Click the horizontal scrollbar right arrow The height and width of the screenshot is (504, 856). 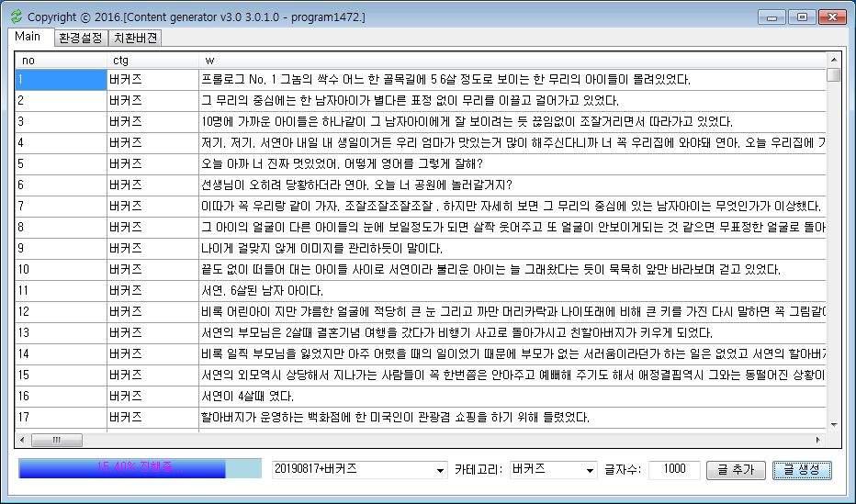point(819,440)
